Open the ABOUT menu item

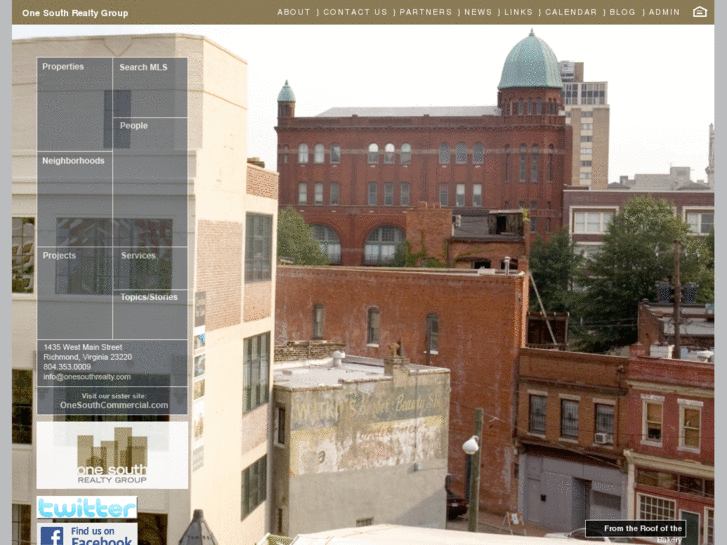(293, 12)
